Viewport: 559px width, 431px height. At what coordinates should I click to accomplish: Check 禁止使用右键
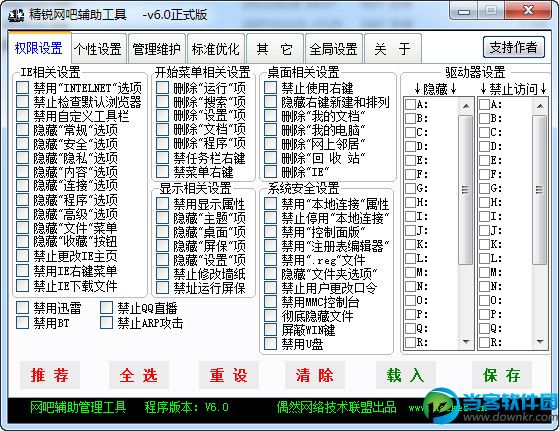pyautogui.click(x=271, y=88)
